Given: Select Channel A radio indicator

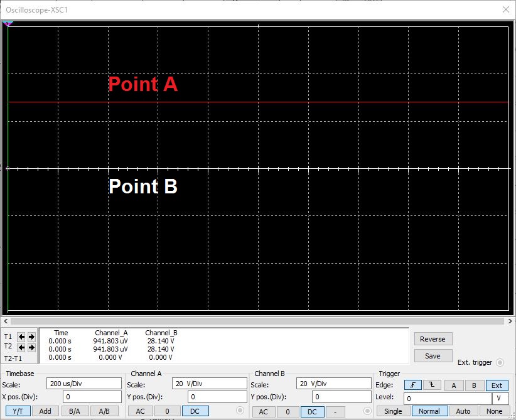Looking at the screenshot, I should click(240, 410).
